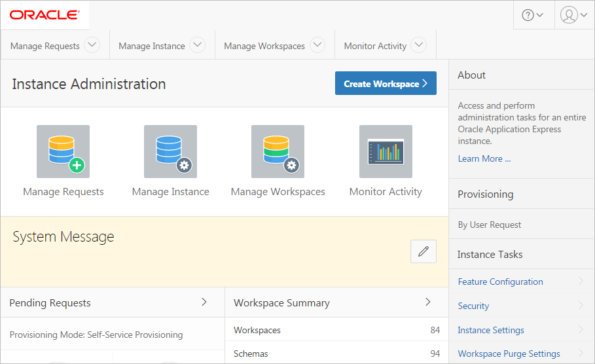The height and width of the screenshot is (364, 595).
Task: Expand the Manage Workspaces dropdown arrow
Action: tap(317, 45)
